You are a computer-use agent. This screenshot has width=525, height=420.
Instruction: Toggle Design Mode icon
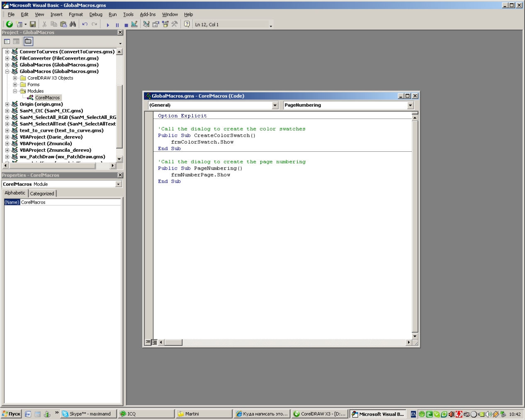coord(134,24)
